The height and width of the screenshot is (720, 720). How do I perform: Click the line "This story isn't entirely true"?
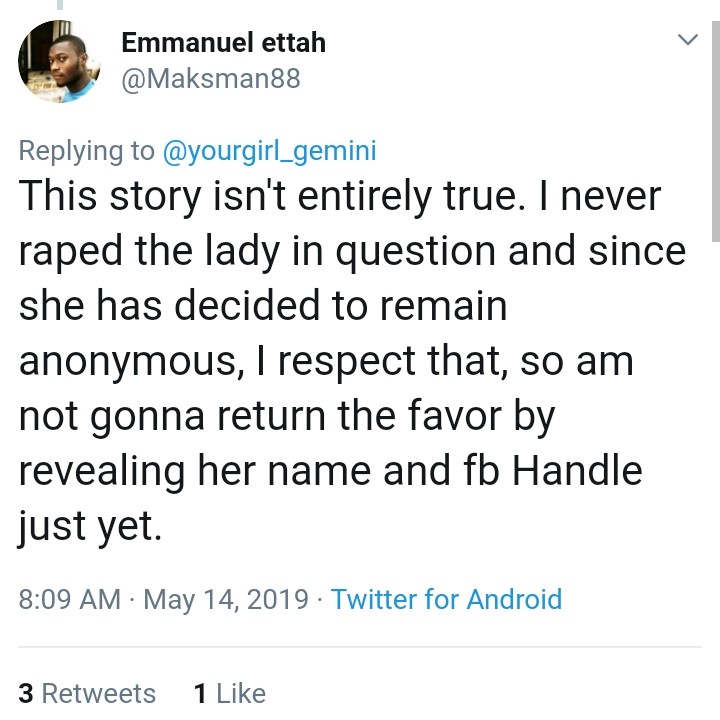[x=258, y=196]
